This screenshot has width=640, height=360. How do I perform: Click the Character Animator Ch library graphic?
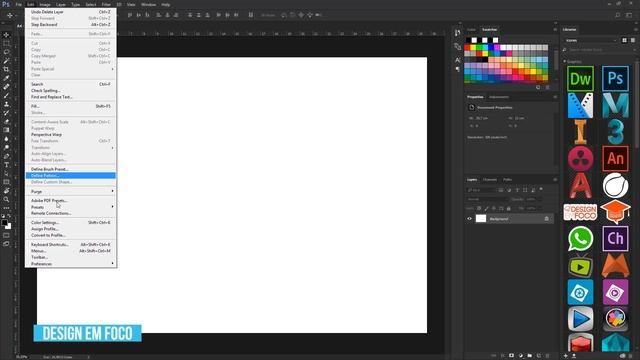tap(615, 239)
